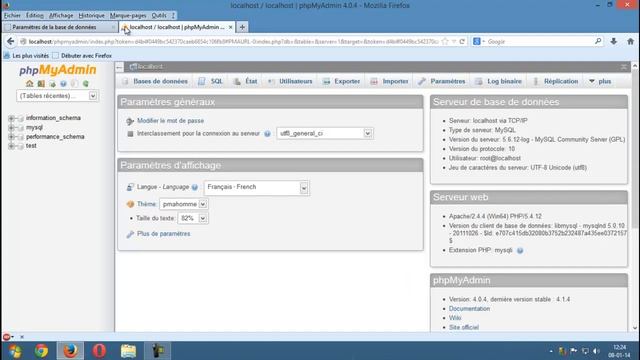Bookmark this page with the star icon

coord(445,41)
